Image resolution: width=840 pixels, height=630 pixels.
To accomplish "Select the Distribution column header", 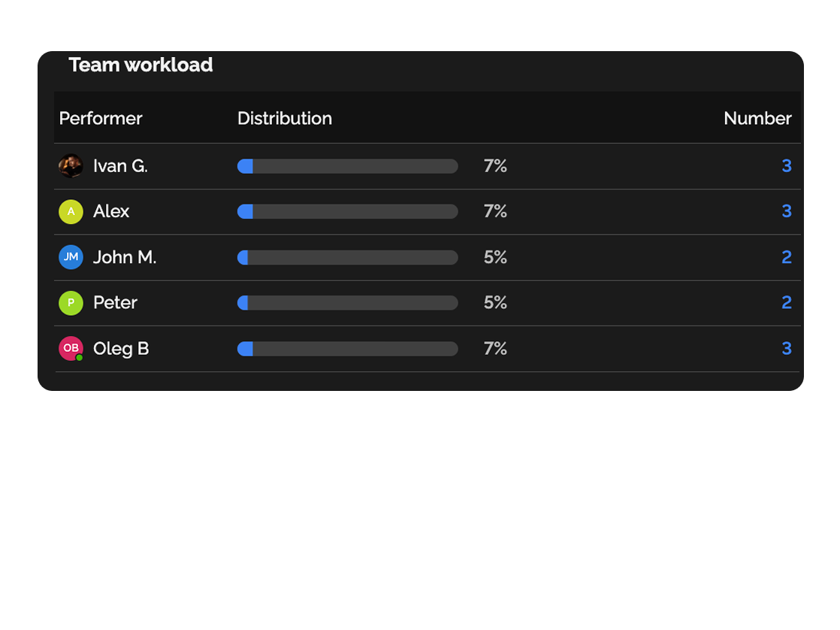I will (285, 118).
